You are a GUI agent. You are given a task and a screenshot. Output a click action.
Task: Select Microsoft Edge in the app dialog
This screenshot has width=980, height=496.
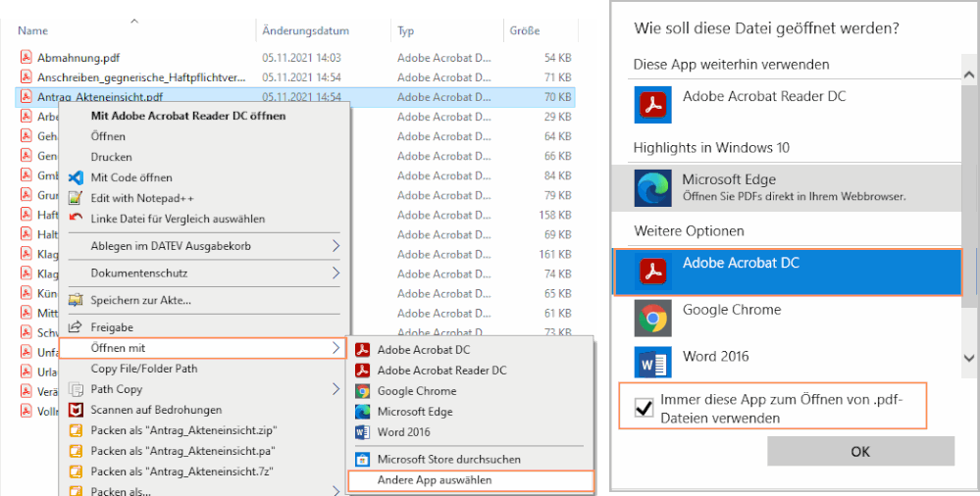coord(787,187)
